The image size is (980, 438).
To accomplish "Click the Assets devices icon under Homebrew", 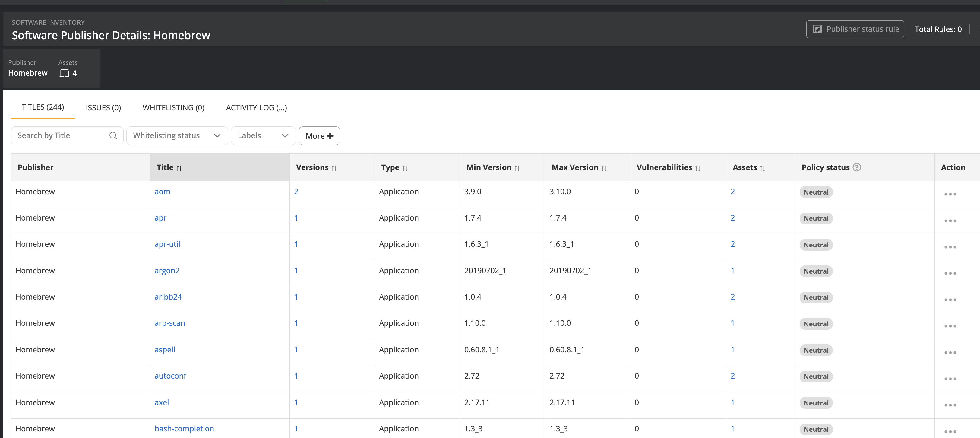I will (x=64, y=73).
